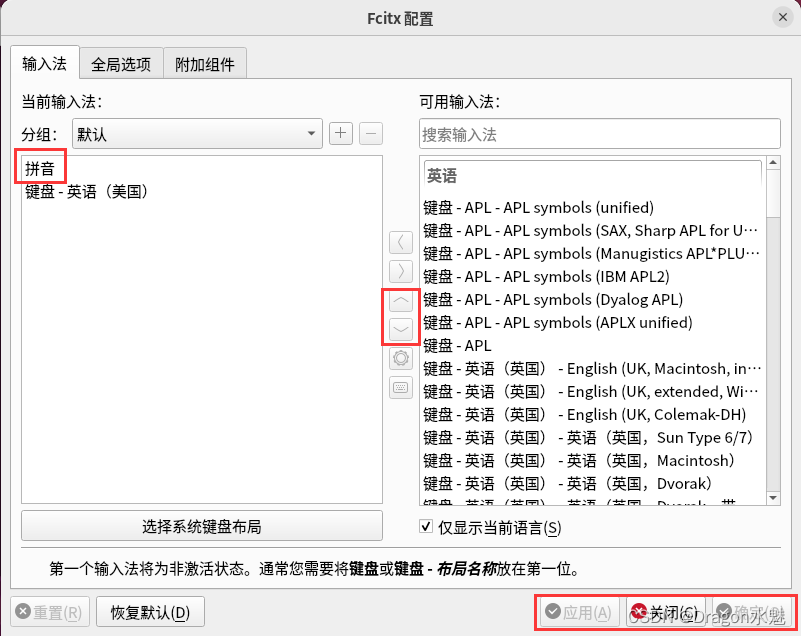This screenshot has width=801, height=636.
Task: Click the available list scrollbar thumb
Action: coord(773,193)
